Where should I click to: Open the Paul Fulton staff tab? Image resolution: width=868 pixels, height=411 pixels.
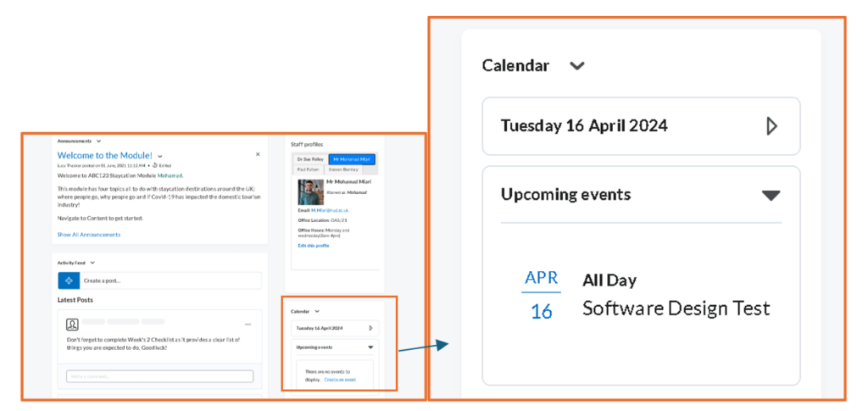(309, 169)
